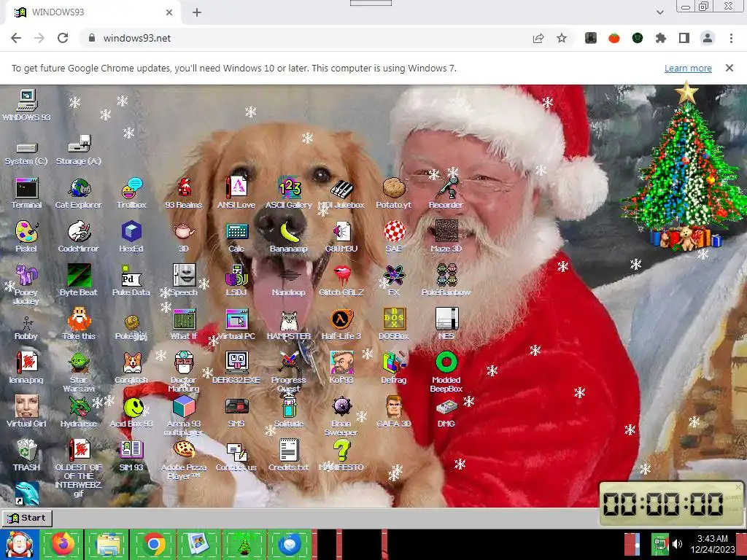Open Puke Data icon
Screen dimensions: 747x560
(131, 281)
